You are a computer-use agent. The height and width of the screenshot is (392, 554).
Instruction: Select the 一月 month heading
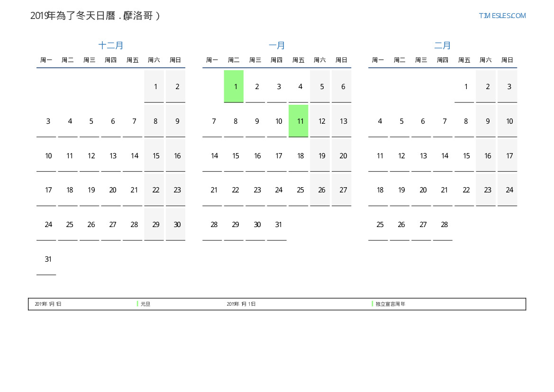(277, 46)
